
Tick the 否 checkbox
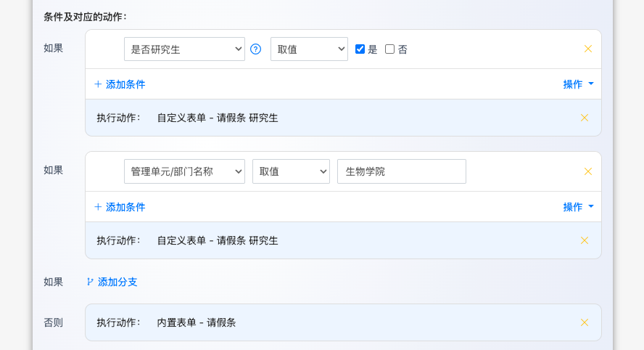(x=389, y=49)
